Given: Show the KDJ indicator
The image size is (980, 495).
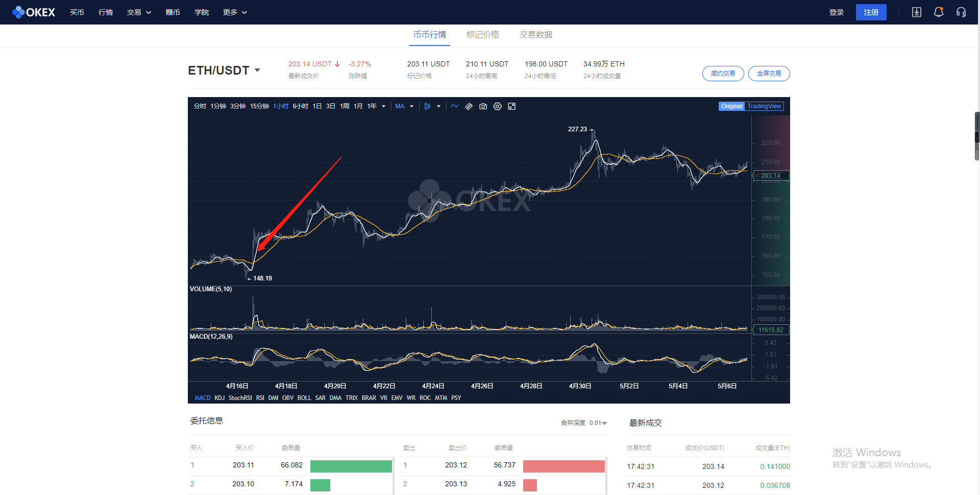Looking at the screenshot, I should click(219, 398).
